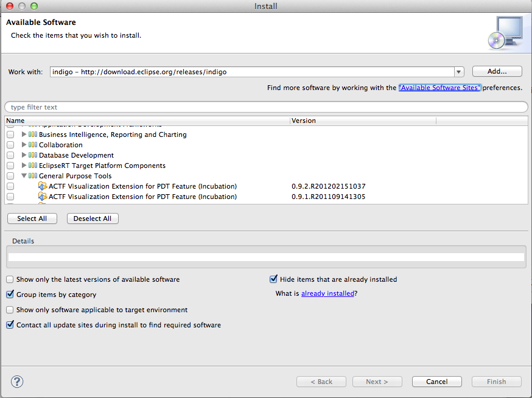
Task: Check the Database Development checkbox
Action: [x=10, y=155]
